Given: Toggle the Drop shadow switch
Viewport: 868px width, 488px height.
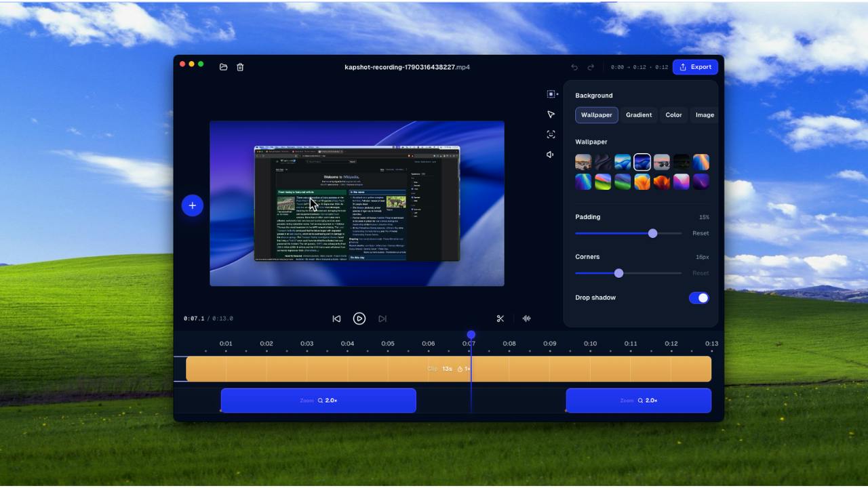Looking at the screenshot, I should (698, 298).
